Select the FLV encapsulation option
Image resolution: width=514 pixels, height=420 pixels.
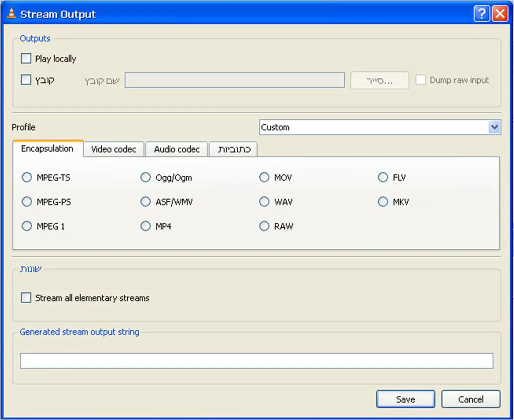coord(383,178)
